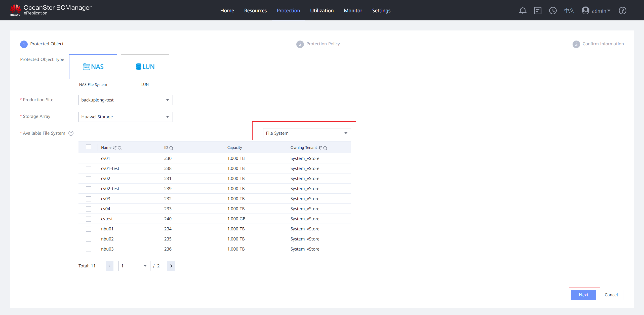Go to next page of results
644x315 pixels.
pyautogui.click(x=171, y=266)
